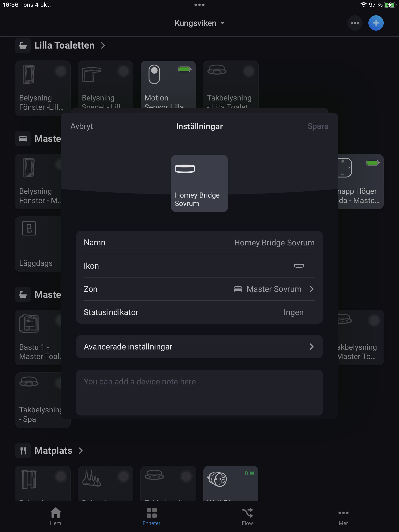
Task: Tap the three-dot multitasking indicator at top
Action: tap(199, 5)
